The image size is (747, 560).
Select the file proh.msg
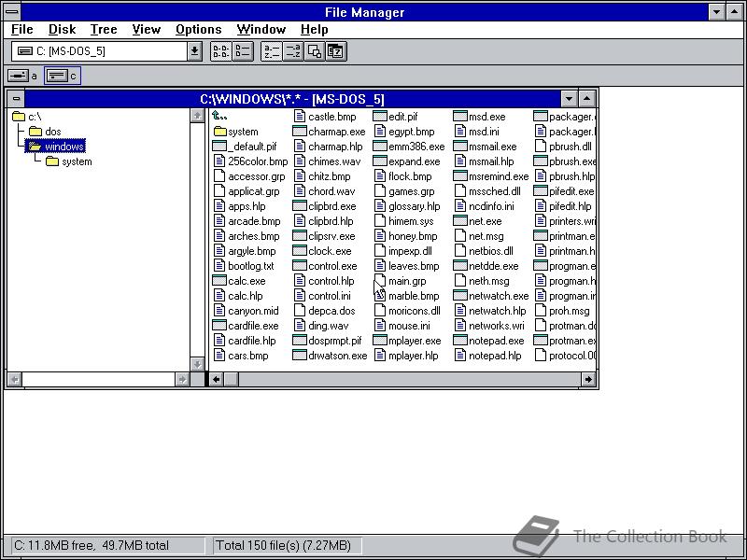(x=563, y=311)
